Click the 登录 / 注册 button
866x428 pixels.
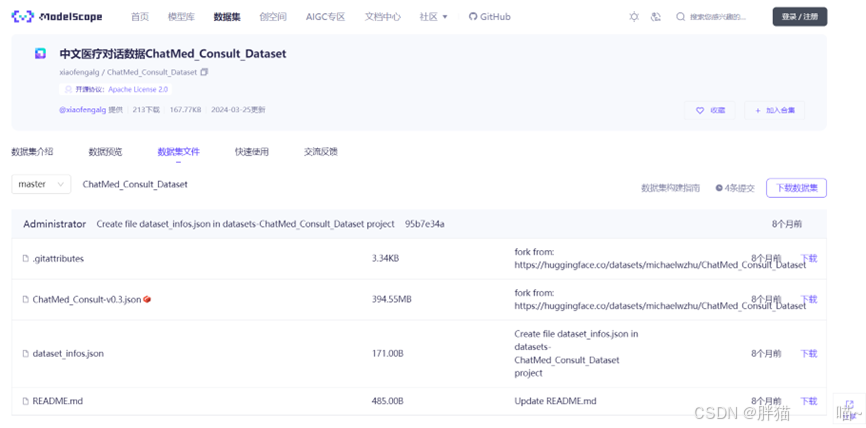tap(800, 17)
